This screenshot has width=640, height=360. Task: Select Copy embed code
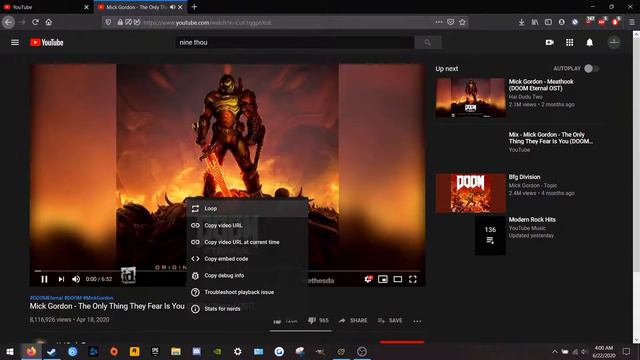[247, 259]
